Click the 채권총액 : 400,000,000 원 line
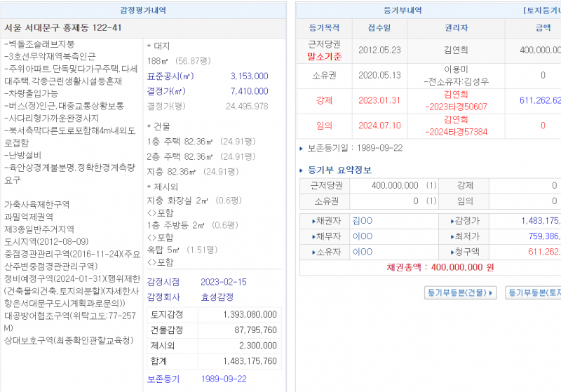This screenshot has height=392, width=561. 440,268
